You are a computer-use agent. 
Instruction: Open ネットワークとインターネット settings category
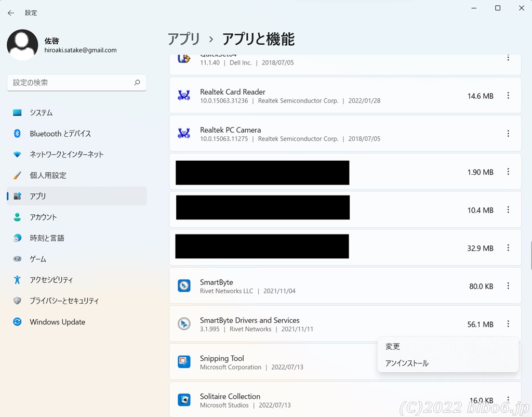coord(77,154)
